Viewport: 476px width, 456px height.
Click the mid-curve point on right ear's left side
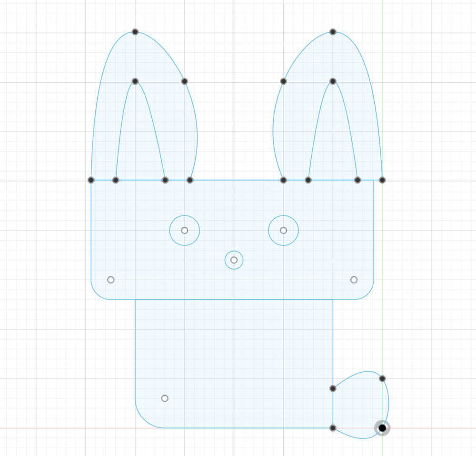pyautogui.click(x=283, y=81)
